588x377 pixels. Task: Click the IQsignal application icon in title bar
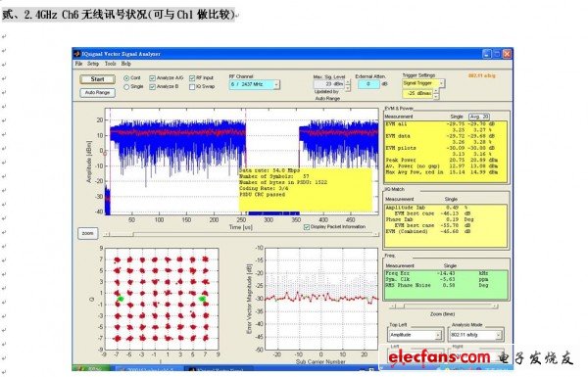click(77, 54)
